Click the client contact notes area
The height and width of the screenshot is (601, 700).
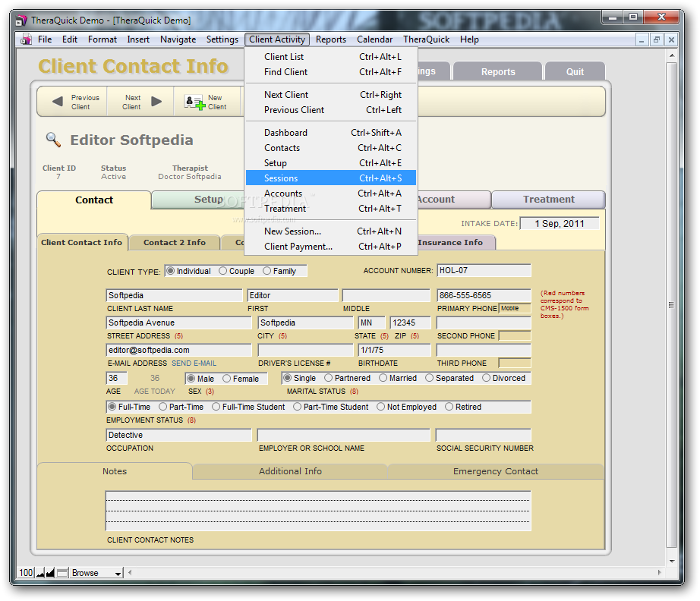318,511
